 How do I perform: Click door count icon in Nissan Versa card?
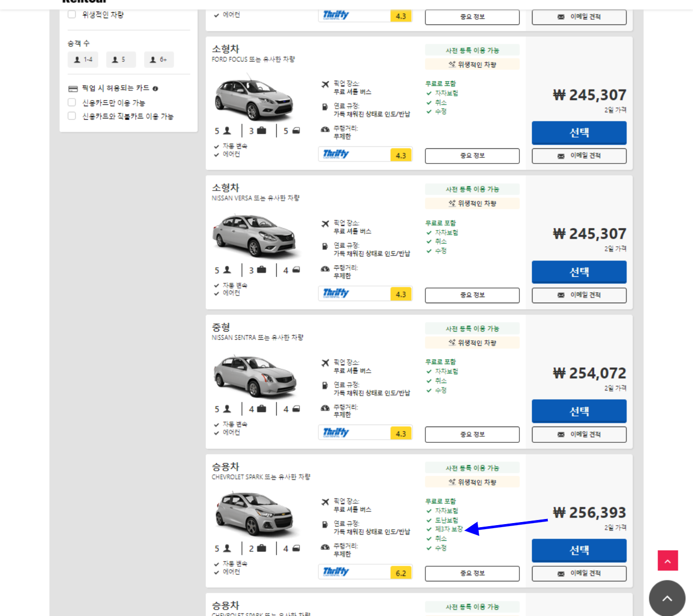(296, 270)
